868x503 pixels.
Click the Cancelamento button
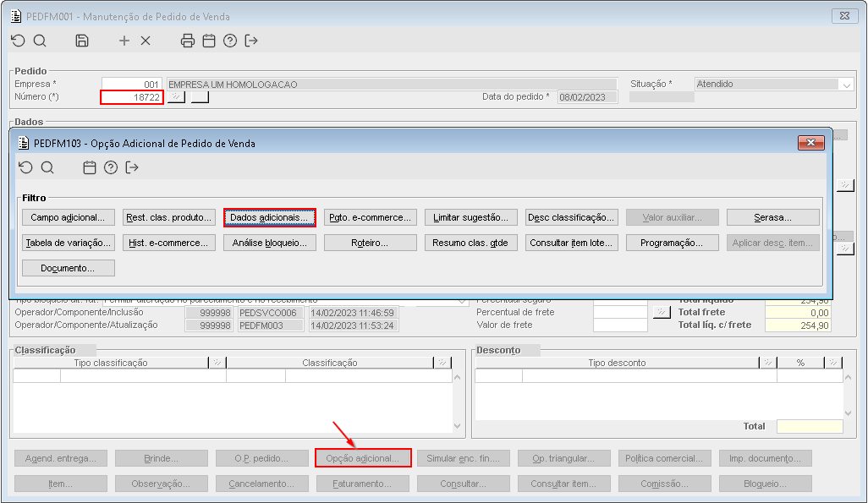point(262,484)
